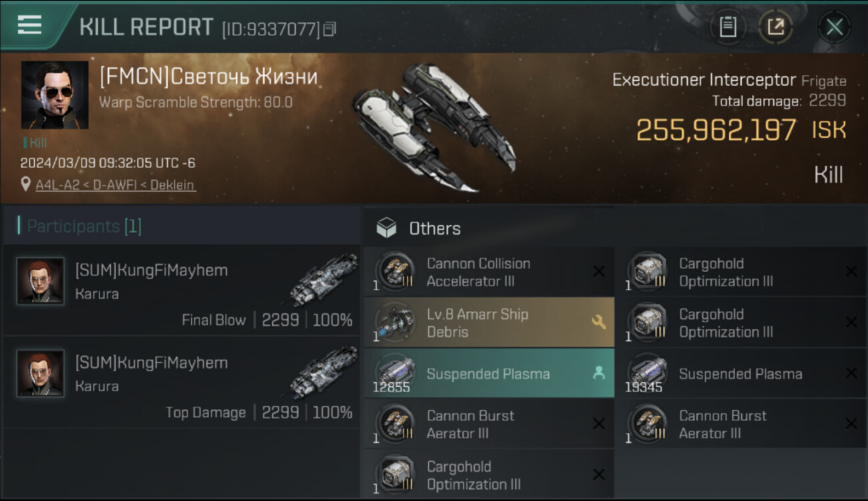The height and width of the screenshot is (501, 868).
Task: Close the Kill Report window
Action: point(834,27)
